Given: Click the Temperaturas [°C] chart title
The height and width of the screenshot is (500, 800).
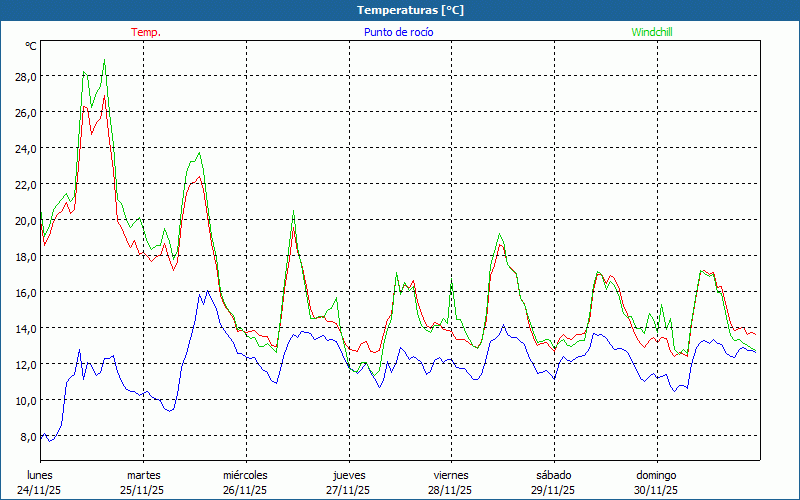Looking at the screenshot, I should (410, 10).
